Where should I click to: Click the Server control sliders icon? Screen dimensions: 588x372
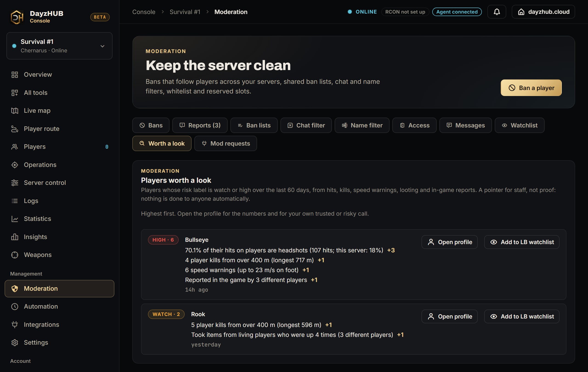click(15, 183)
